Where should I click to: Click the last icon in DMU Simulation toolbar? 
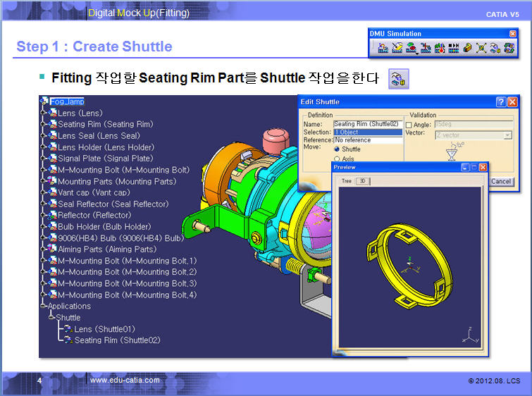click(x=509, y=49)
